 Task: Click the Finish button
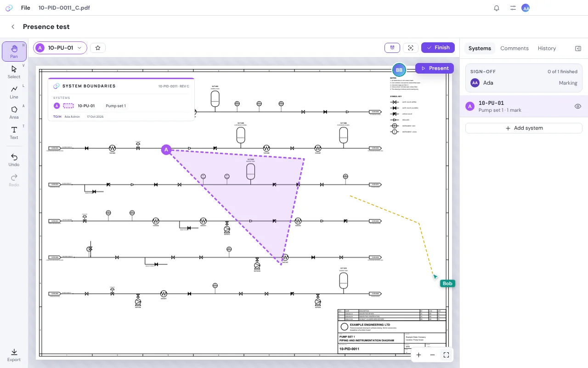click(x=438, y=48)
